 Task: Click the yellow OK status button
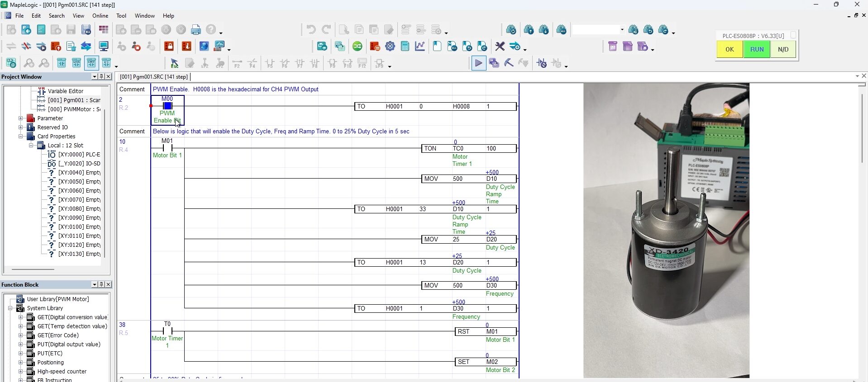click(x=730, y=49)
